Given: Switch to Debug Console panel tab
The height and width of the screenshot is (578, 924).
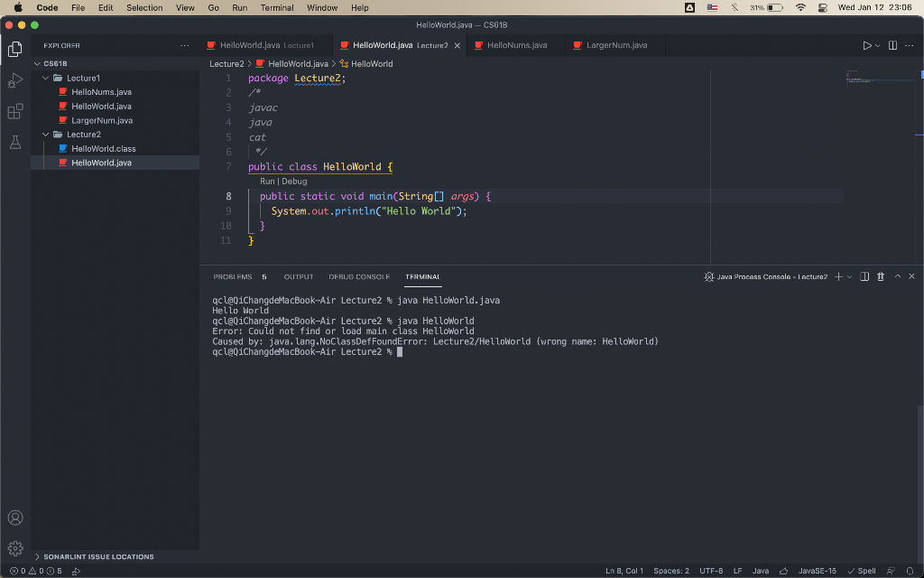Looking at the screenshot, I should point(359,276).
